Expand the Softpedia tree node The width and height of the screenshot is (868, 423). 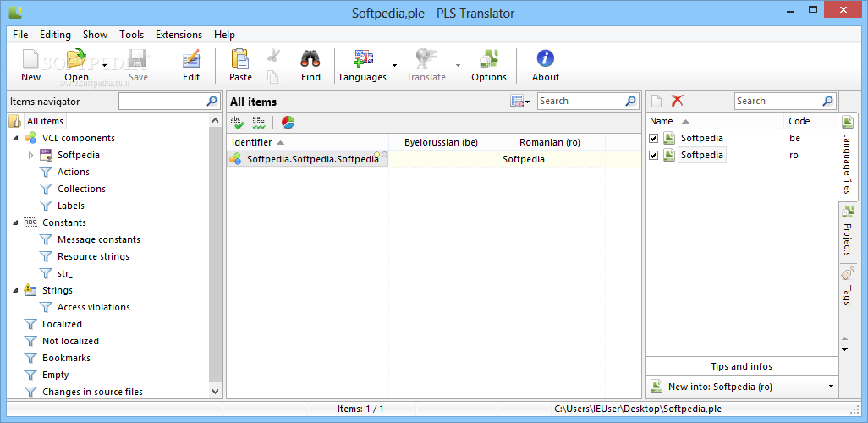click(x=30, y=155)
